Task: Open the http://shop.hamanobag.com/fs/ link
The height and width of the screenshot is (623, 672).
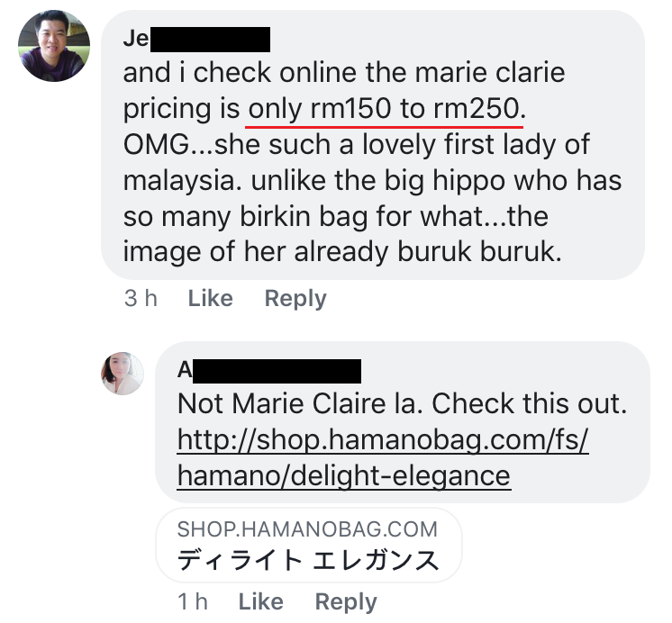Action: [383, 440]
